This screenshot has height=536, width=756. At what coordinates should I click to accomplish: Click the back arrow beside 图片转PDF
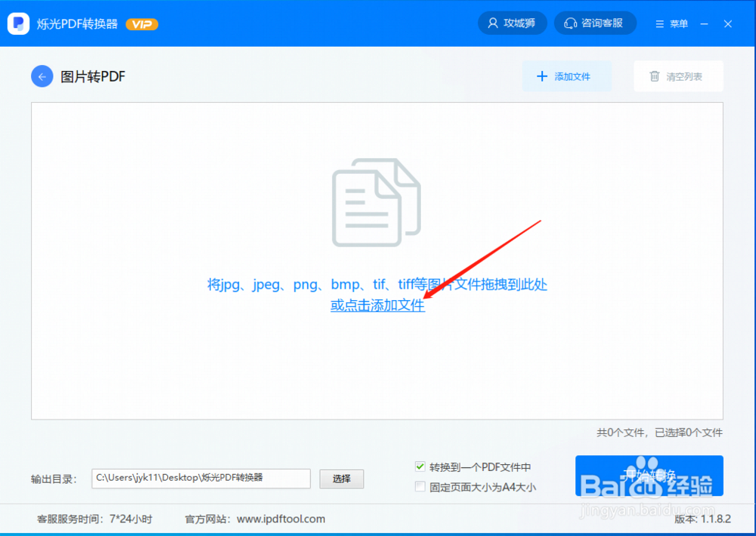[x=42, y=76]
